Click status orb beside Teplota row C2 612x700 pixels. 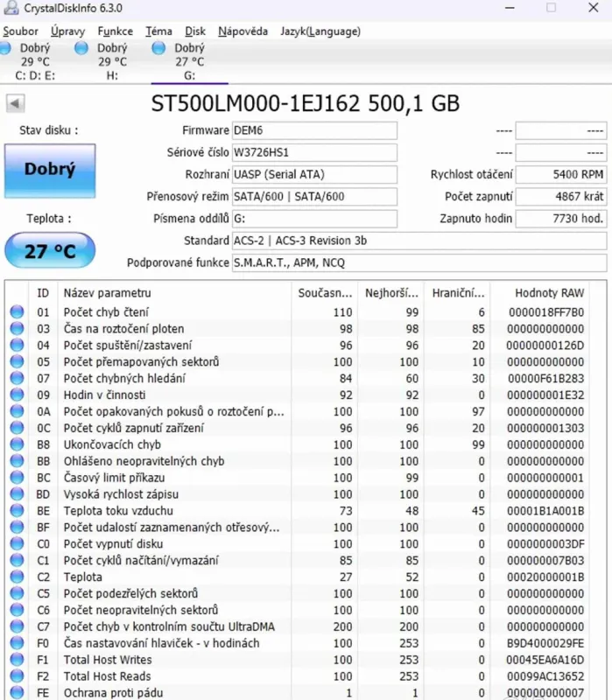[x=17, y=577]
